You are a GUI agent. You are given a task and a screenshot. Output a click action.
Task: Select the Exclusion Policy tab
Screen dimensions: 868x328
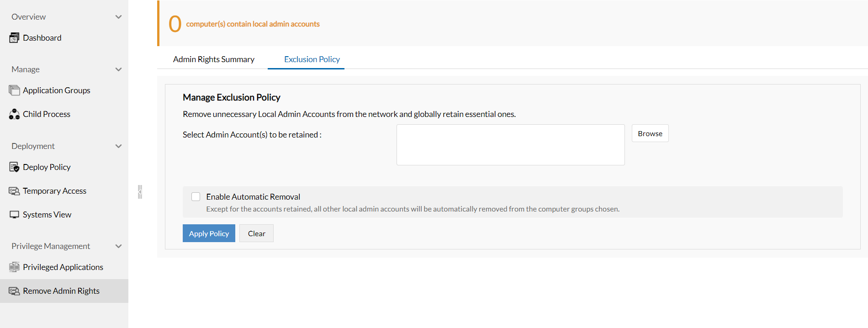click(312, 59)
